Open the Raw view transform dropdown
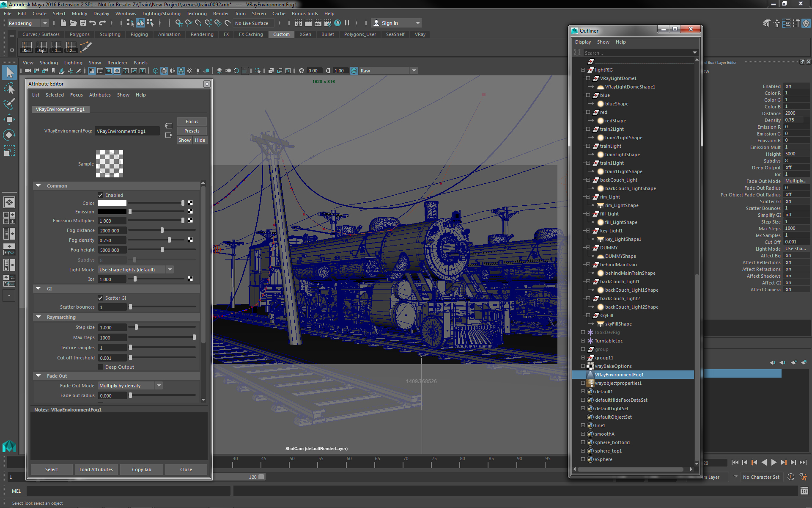The width and height of the screenshot is (812, 508). [x=388, y=71]
